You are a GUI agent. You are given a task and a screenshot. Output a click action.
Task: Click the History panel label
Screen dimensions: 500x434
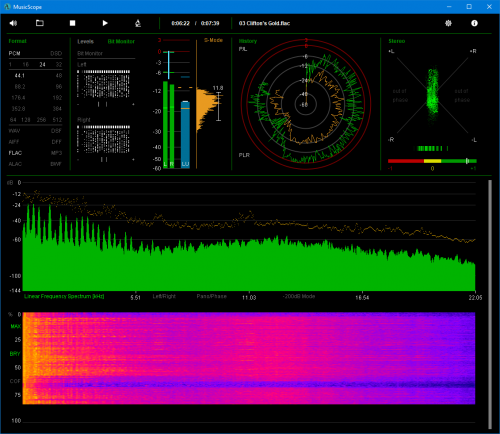pyautogui.click(x=248, y=41)
